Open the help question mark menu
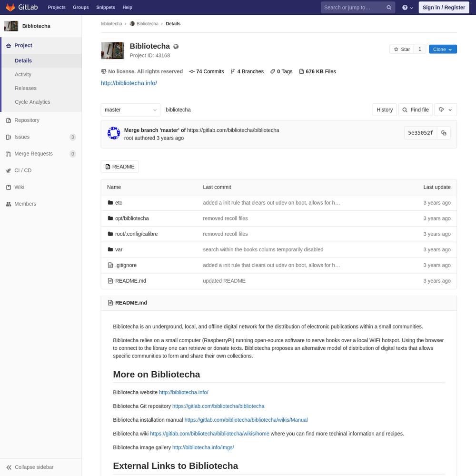The image size is (476, 476). (407, 8)
